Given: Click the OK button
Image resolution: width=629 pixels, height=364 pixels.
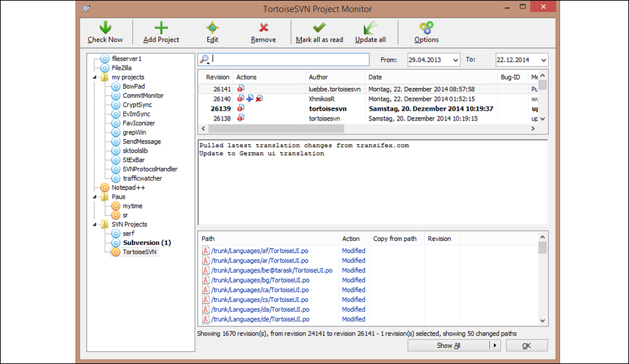Looking at the screenshot, I should click(x=527, y=345).
